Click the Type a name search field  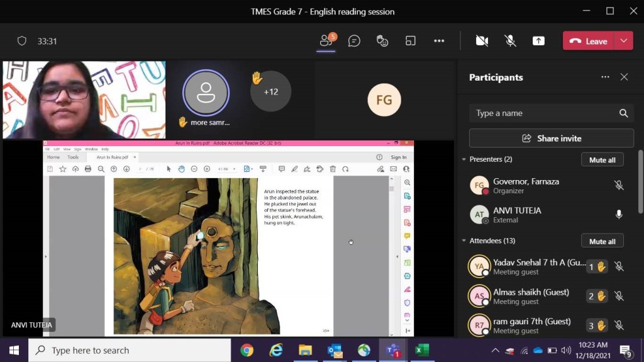pyautogui.click(x=544, y=113)
